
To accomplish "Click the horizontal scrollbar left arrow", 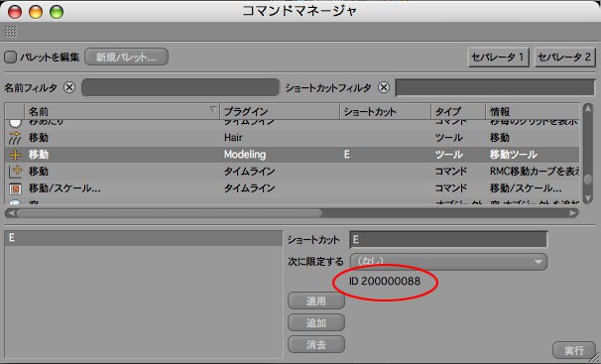I will coord(12,212).
